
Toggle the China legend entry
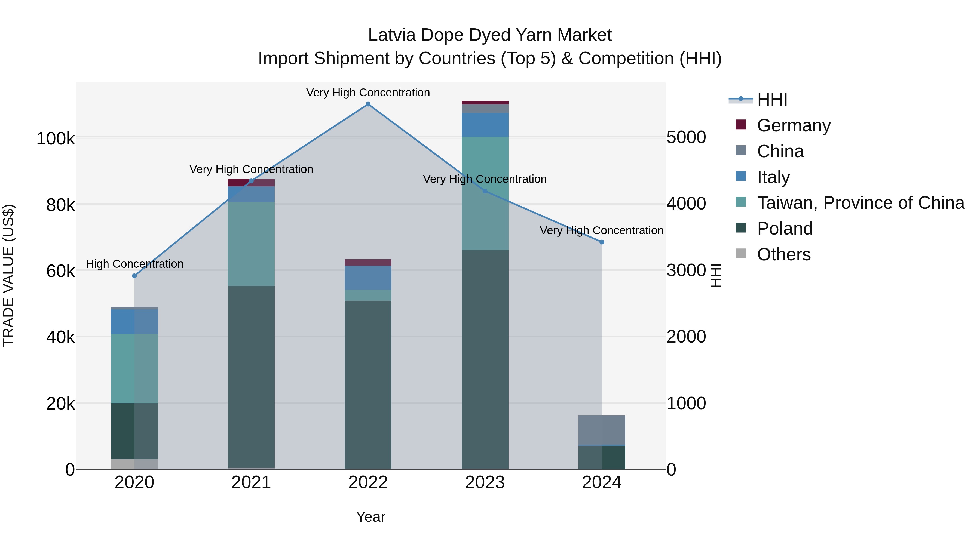pyautogui.click(x=770, y=151)
